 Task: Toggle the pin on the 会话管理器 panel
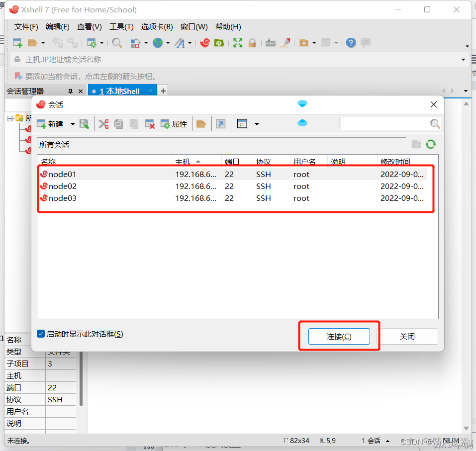[x=70, y=91]
